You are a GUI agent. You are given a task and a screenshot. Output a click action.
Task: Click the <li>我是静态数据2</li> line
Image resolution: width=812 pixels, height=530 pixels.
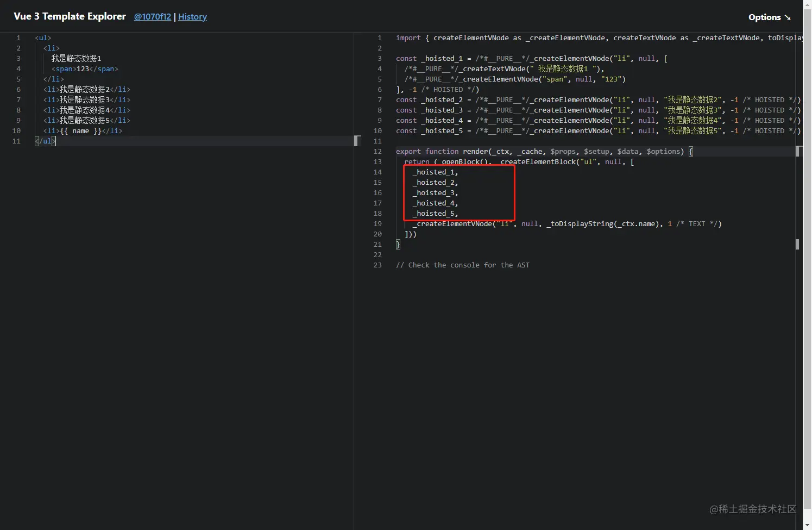pos(87,90)
